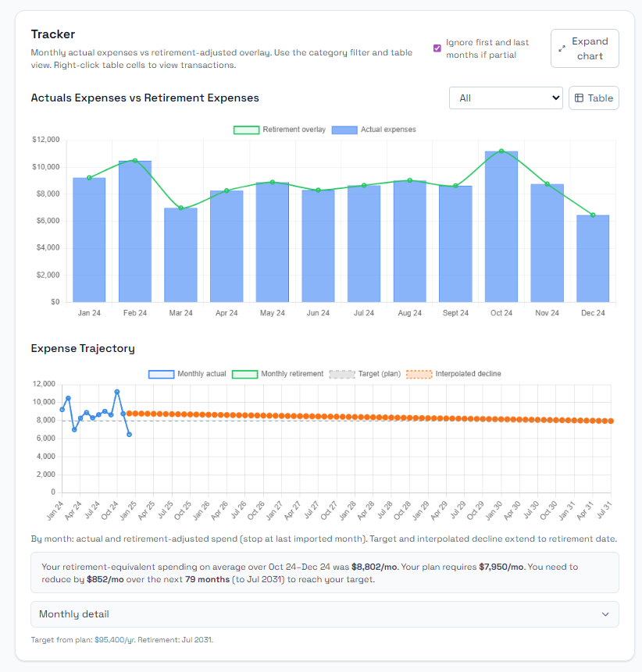Click the Mar 24 expense bar
The width and height of the screenshot is (642, 672).
[181, 255]
